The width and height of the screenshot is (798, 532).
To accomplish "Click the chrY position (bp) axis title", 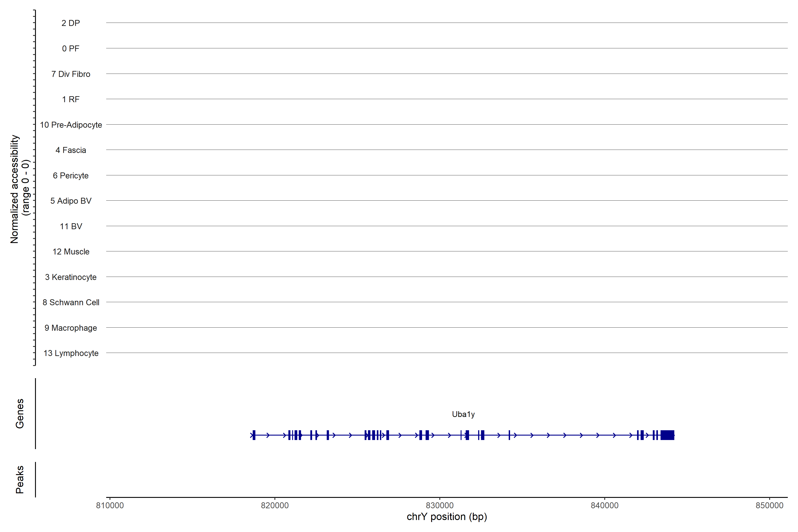I will click(446, 517).
